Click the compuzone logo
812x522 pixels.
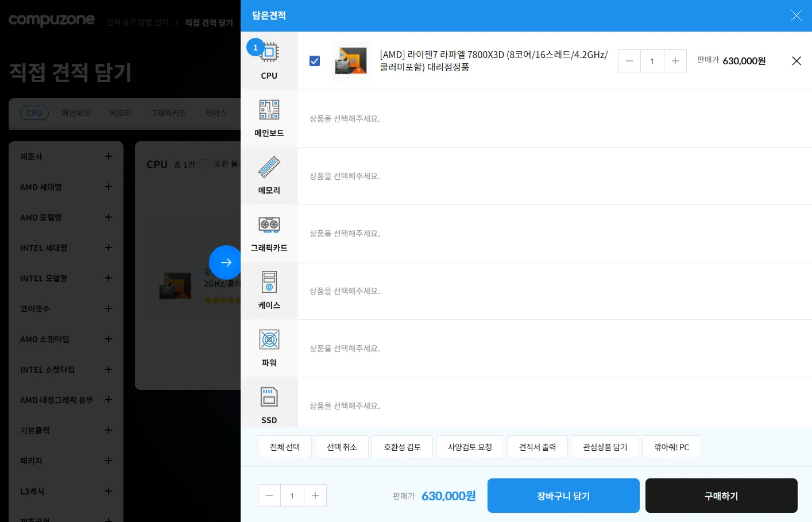click(x=51, y=20)
